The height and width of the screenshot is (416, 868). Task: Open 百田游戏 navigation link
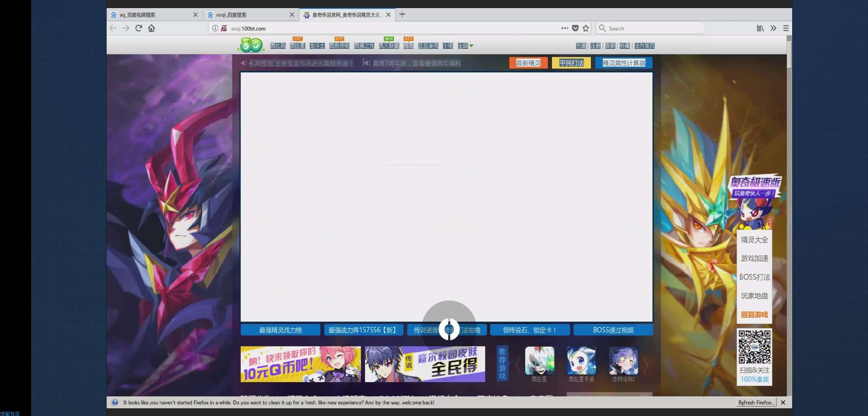(428, 46)
